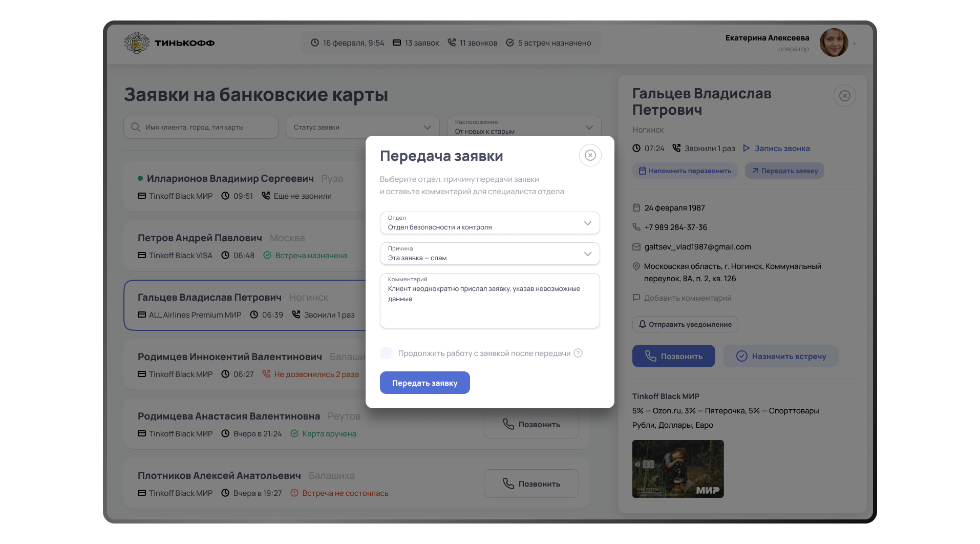Click the play icon for Запись звонка
980x544 pixels.
tap(746, 148)
